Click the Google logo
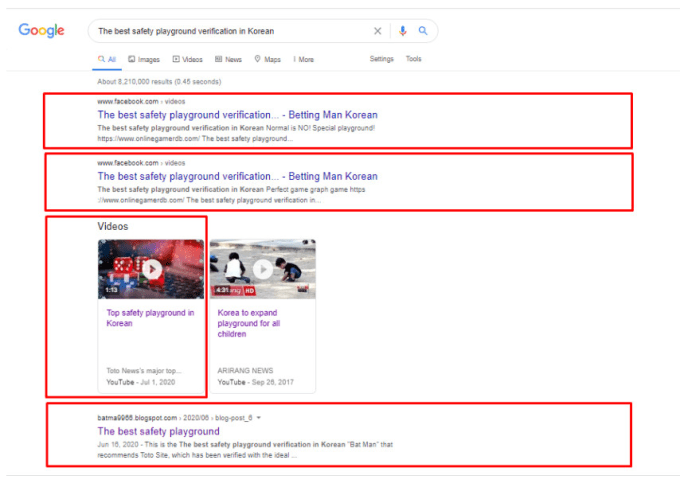This screenshot has width=680, height=491. 41,31
